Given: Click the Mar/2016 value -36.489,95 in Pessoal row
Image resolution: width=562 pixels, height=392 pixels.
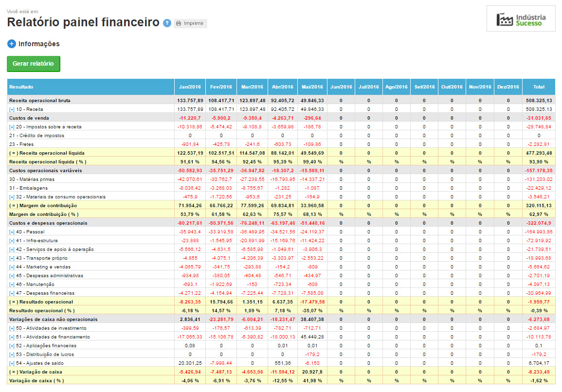Looking at the screenshot, I should tap(253, 232).
